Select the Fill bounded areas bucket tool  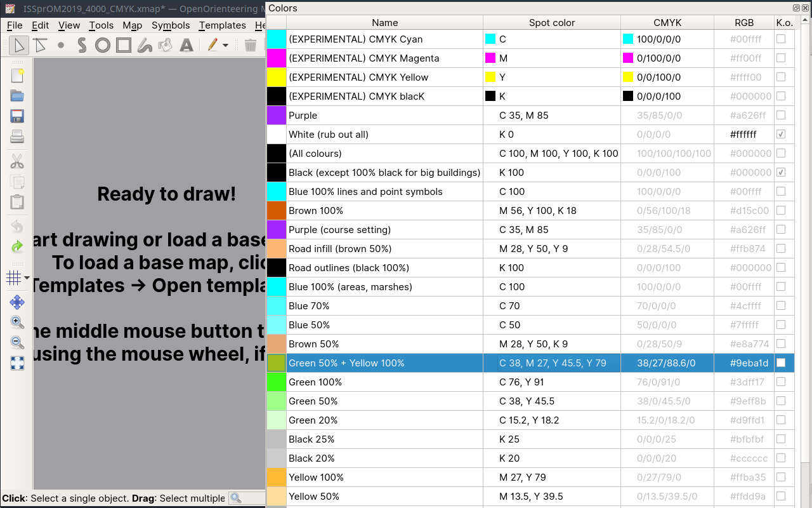tap(166, 45)
